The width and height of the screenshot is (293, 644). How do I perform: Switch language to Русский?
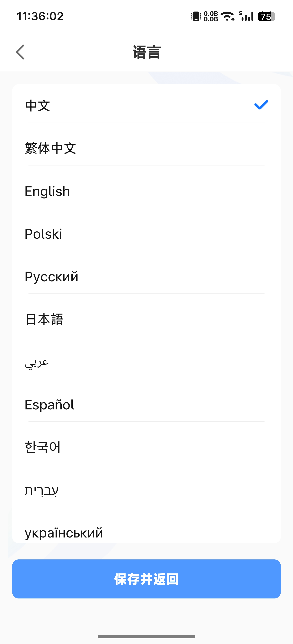click(51, 277)
